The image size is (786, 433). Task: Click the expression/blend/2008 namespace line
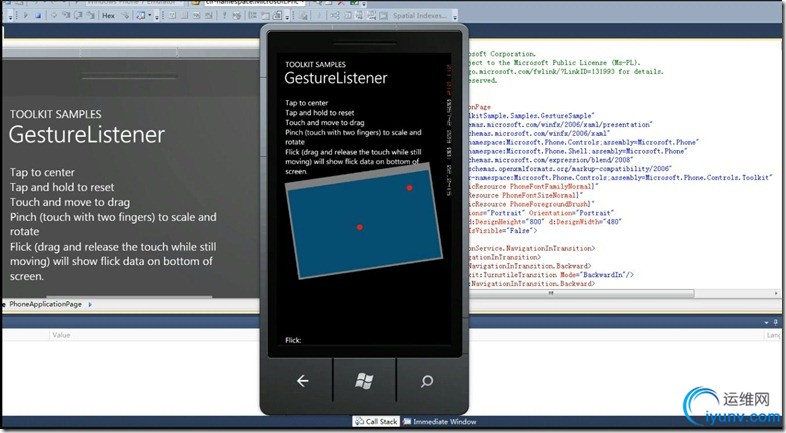click(x=550, y=160)
